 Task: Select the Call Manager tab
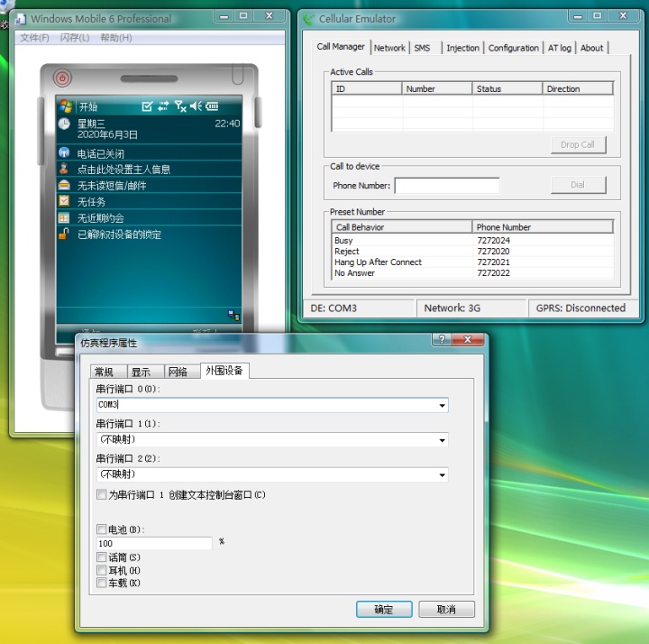click(341, 47)
